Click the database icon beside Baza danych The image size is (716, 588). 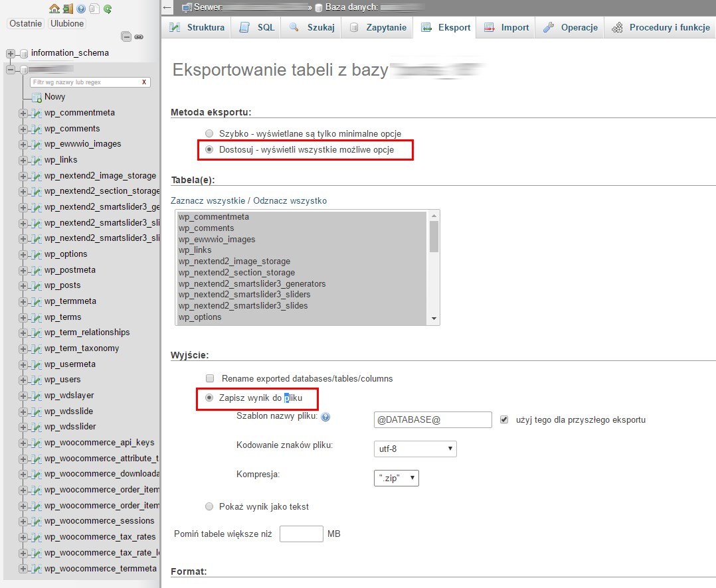(319, 7)
